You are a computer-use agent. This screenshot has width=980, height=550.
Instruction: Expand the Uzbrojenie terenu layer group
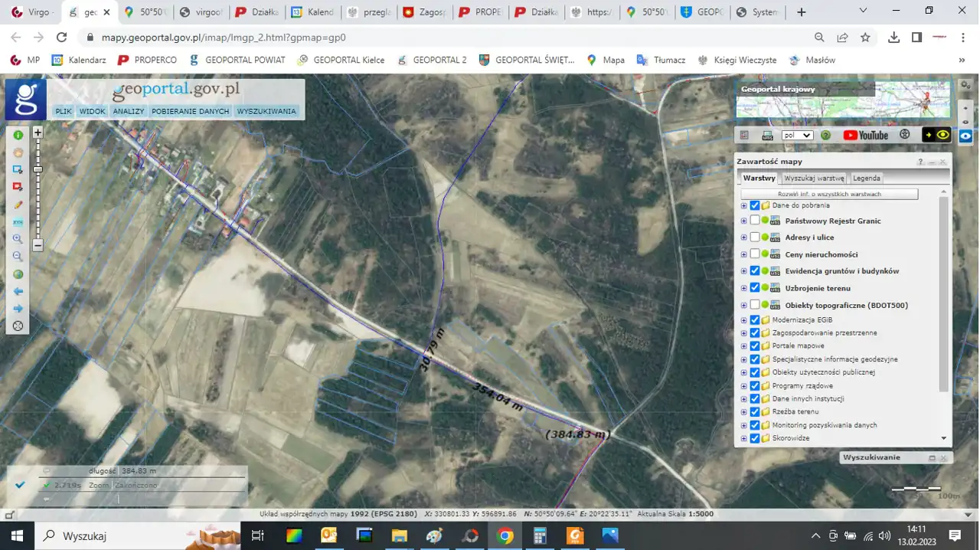coord(743,288)
